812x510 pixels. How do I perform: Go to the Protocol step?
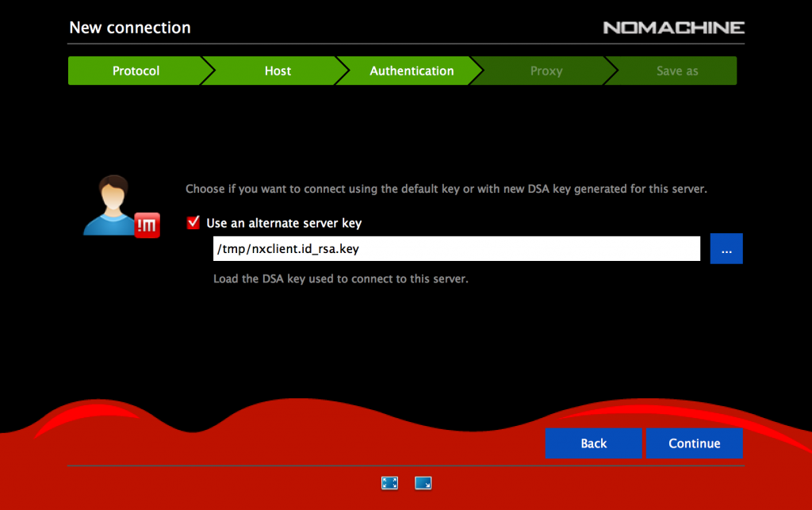click(136, 71)
